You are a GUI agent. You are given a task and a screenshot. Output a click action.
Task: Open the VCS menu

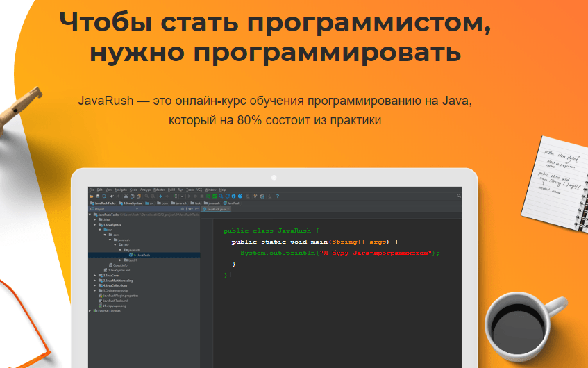[199, 190]
